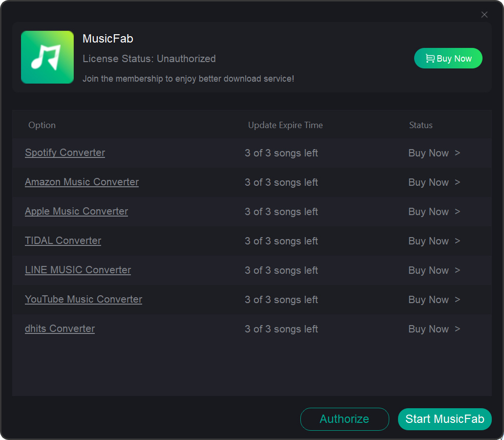
Task: Click the Start MusicFab button
Action: tap(445, 419)
